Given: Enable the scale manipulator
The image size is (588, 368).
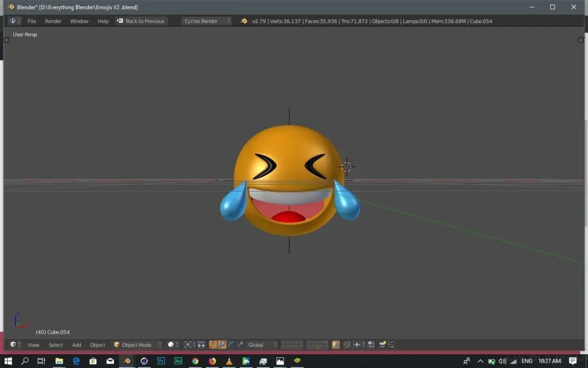Looking at the screenshot, I should coord(240,345).
